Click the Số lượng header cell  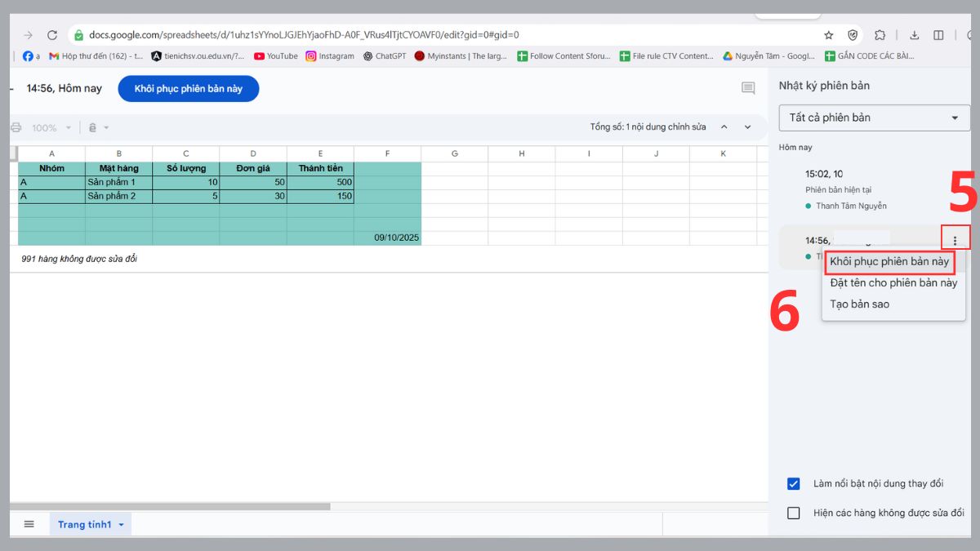pyautogui.click(x=185, y=168)
